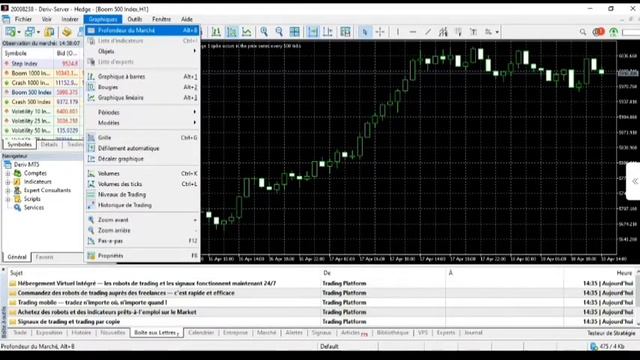
Task: Open the Outils menu
Action: coord(135,19)
